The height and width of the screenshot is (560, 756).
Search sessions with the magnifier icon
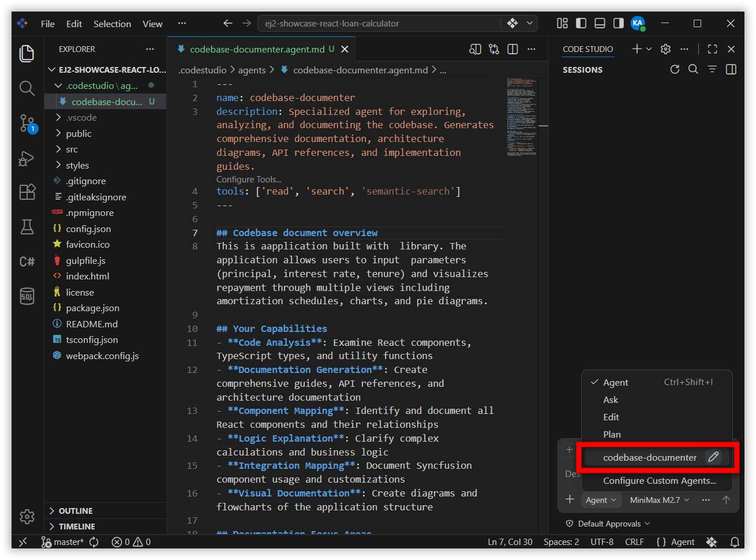pyautogui.click(x=693, y=69)
